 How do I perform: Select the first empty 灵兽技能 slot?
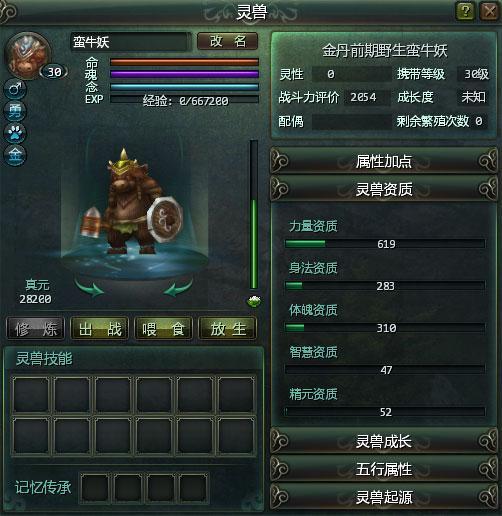tap(31, 395)
